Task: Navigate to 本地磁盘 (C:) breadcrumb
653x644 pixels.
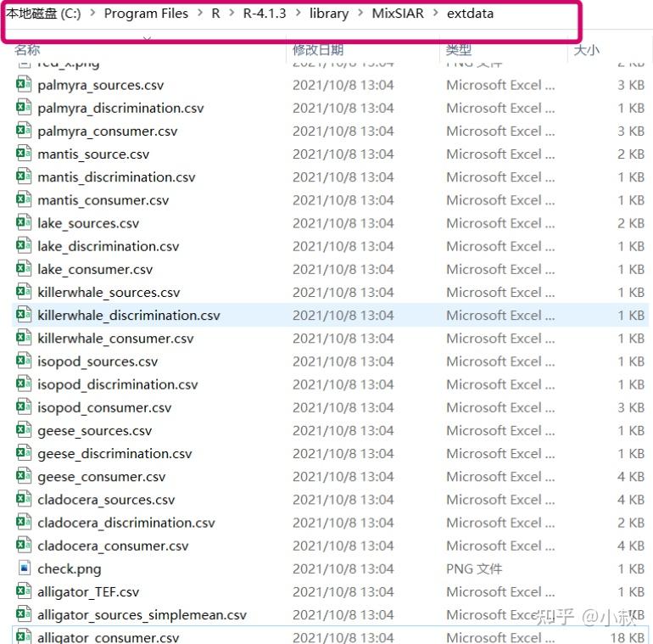Action: coord(43,14)
